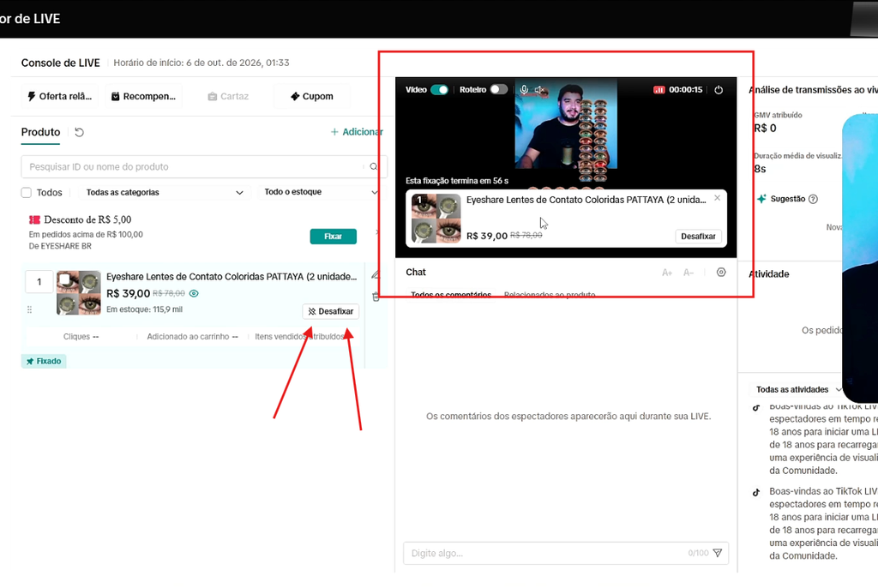Click the product position number box
The height and width of the screenshot is (588, 878).
[39, 282]
